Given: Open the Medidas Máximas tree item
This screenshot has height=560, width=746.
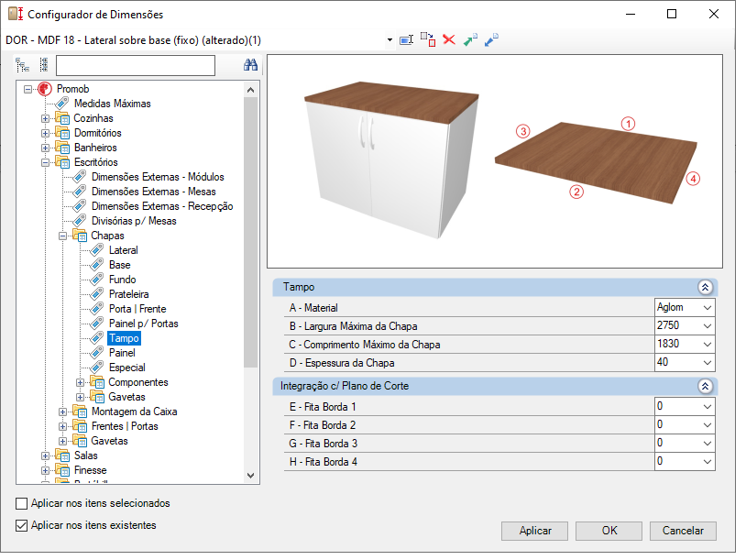Looking at the screenshot, I should click(x=113, y=104).
